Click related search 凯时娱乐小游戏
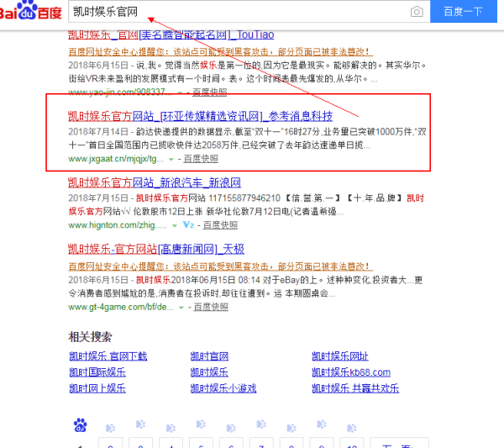Screen dimensions: 504x448 tap(223, 388)
